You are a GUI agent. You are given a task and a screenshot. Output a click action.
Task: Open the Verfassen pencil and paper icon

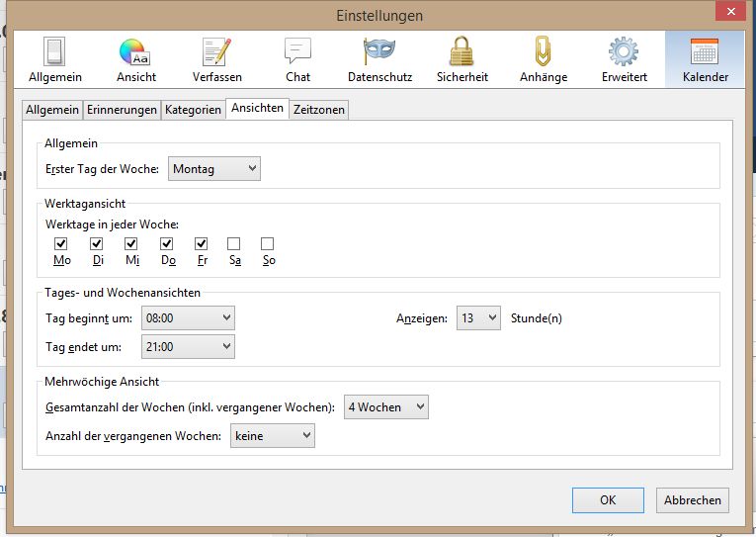pyautogui.click(x=216, y=52)
